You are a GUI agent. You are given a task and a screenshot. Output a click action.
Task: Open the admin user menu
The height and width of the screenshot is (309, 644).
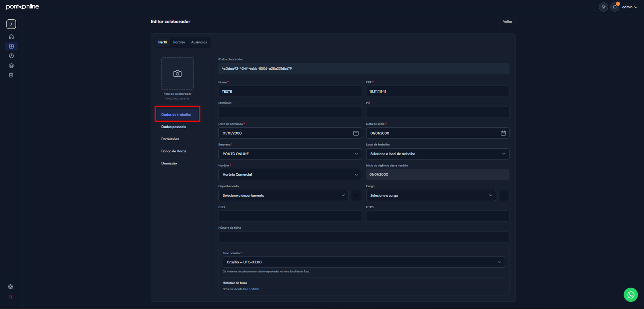coord(630,7)
